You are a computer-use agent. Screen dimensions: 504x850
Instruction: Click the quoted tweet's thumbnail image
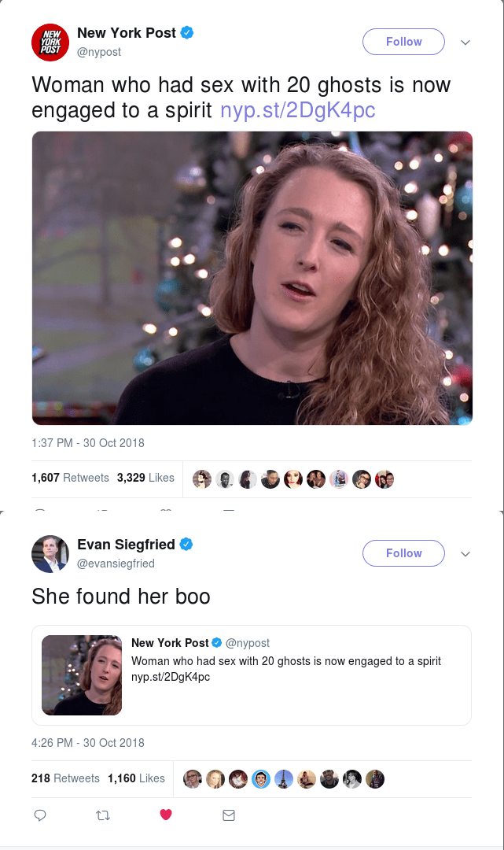[x=82, y=674]
